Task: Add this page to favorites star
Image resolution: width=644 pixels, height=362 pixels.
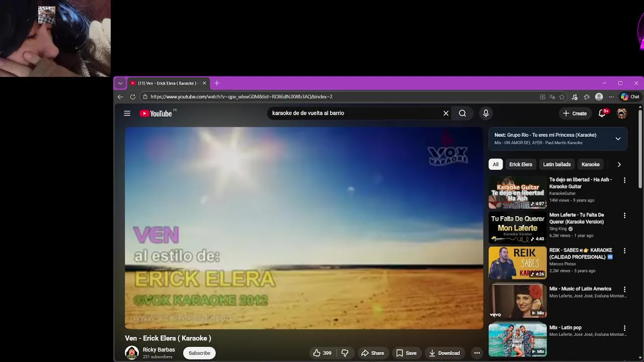Action: click(x=562, y=97)
